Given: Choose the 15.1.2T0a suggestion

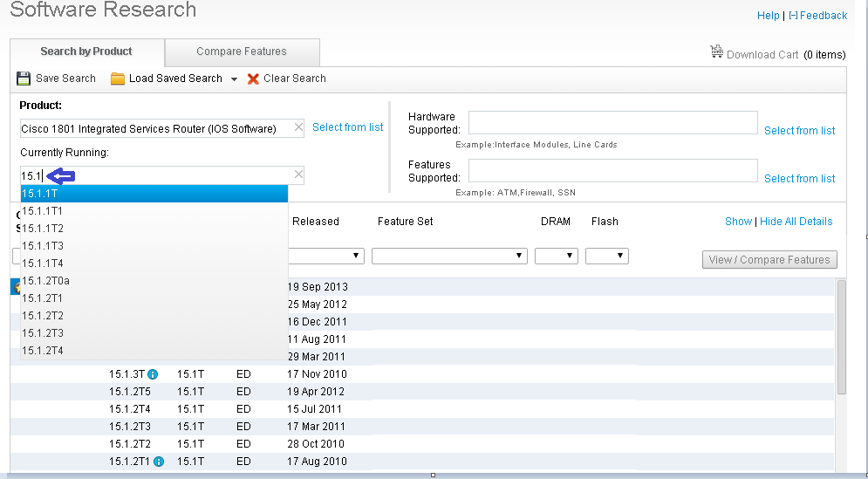Looking at the screenshot, I should coord(154,281).
